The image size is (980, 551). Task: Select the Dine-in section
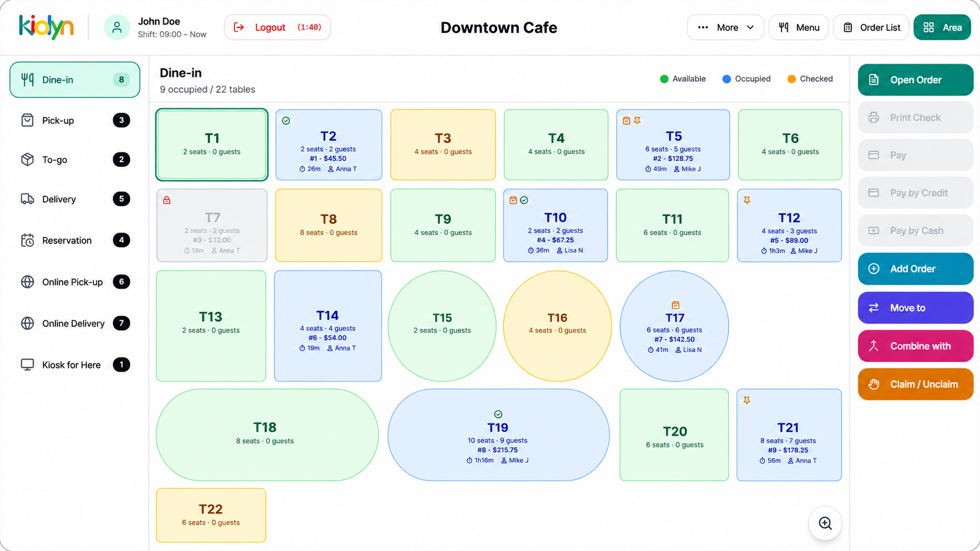[x=75, y=79]
